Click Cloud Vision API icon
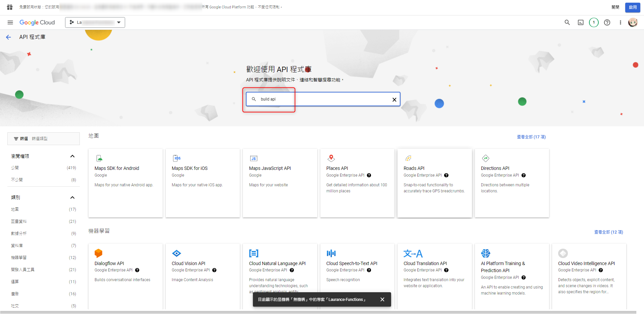 tap(176, 253)
